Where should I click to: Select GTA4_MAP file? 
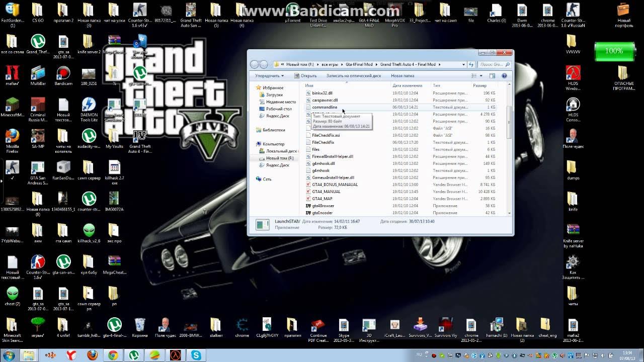[x=322, y=199]
